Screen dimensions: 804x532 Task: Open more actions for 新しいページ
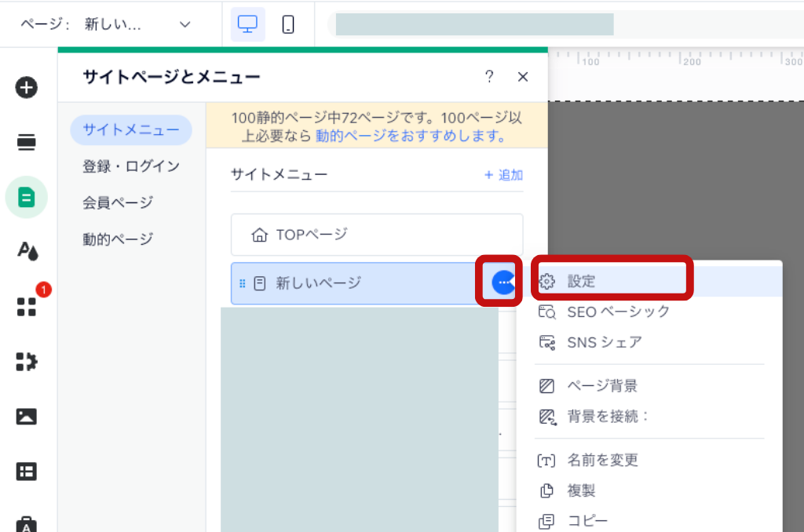pyautogui.click(x=502, y=282)
